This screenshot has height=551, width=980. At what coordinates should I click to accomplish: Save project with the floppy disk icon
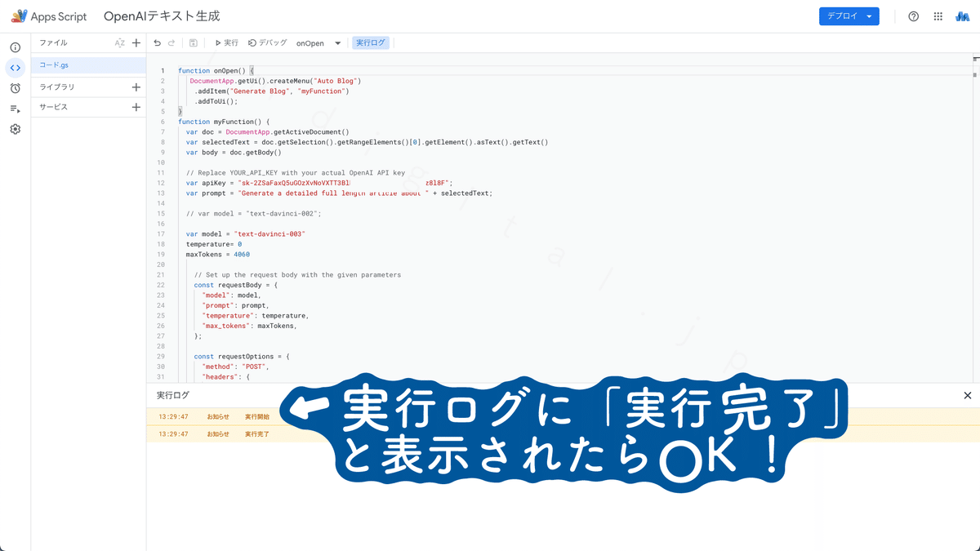(194, 43)
